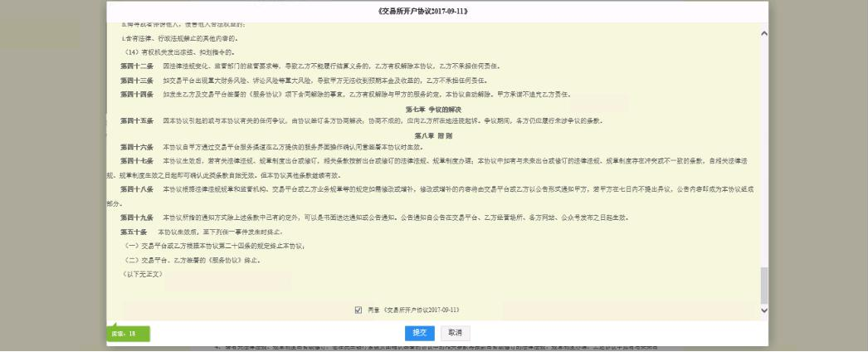Click the green badge showing 18
The height and width of the screenshot is (352, 868).
(x=128, y=333)
